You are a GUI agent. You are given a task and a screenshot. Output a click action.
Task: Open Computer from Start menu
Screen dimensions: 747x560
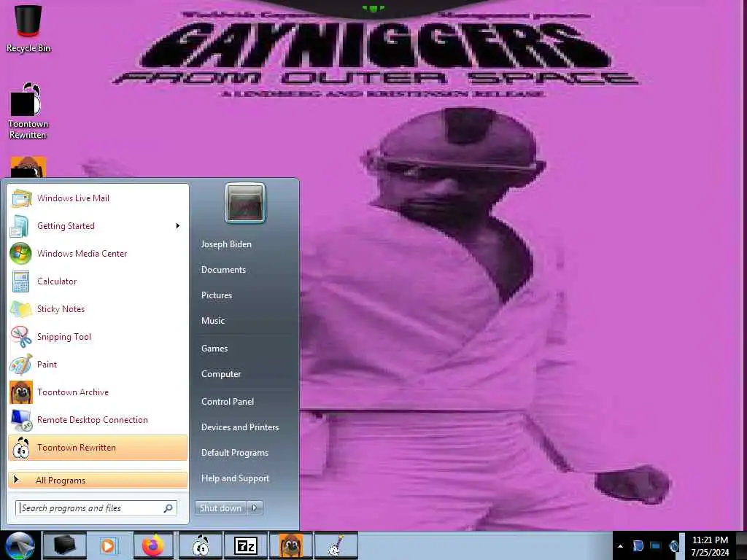[x=221, y=374]
